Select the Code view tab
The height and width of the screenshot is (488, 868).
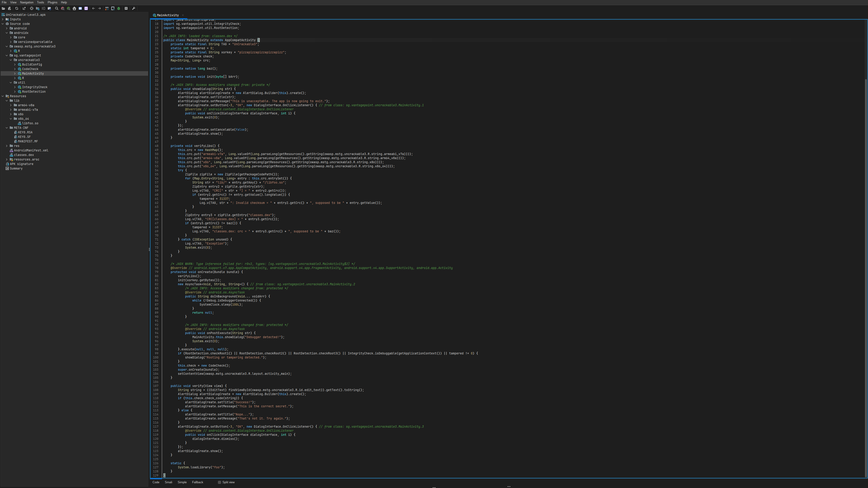tap(156, 482)
